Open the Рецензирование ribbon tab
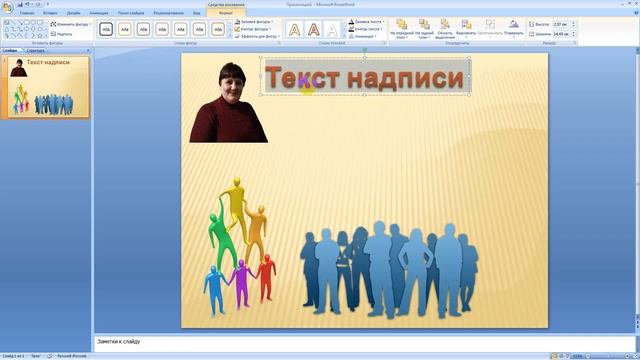The width and height of the screenshot is (640, 360). [x=169, y=13]
